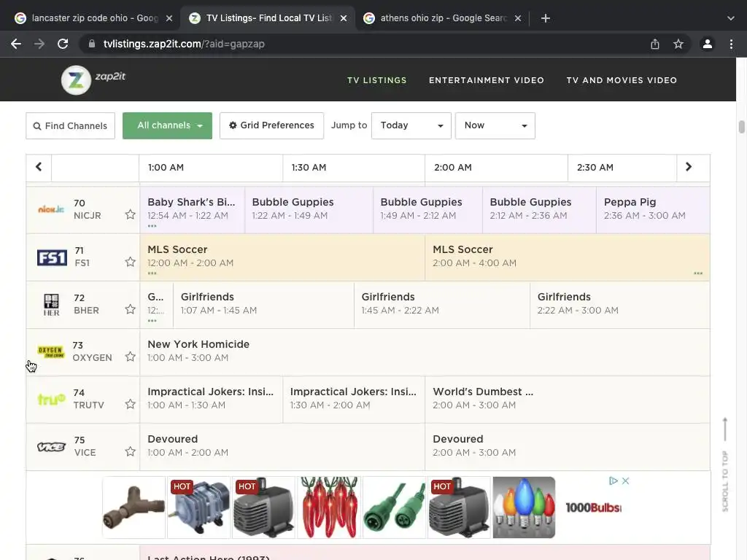This screenshot has height=560, width=747.
Task: Click the VICE channel logo
Action: pyautogui.click(x=52, y=447)
